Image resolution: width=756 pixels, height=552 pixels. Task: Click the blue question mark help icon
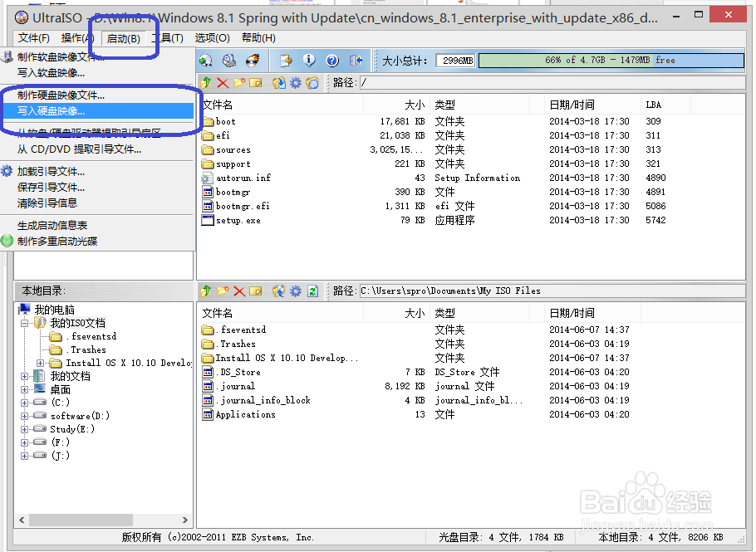[332, 61]
